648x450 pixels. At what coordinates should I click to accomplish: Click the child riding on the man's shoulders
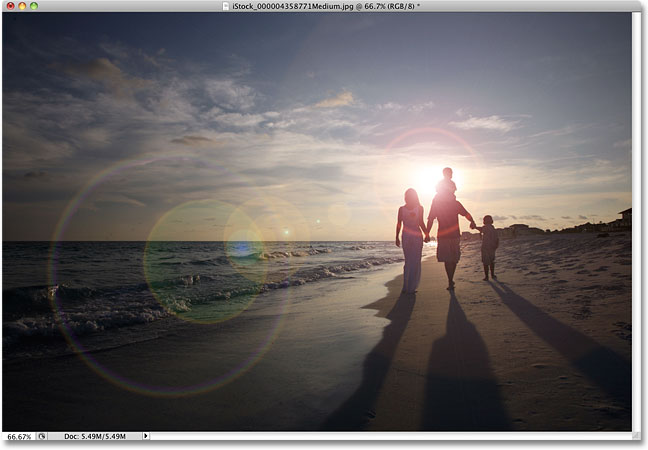[448, 181]
